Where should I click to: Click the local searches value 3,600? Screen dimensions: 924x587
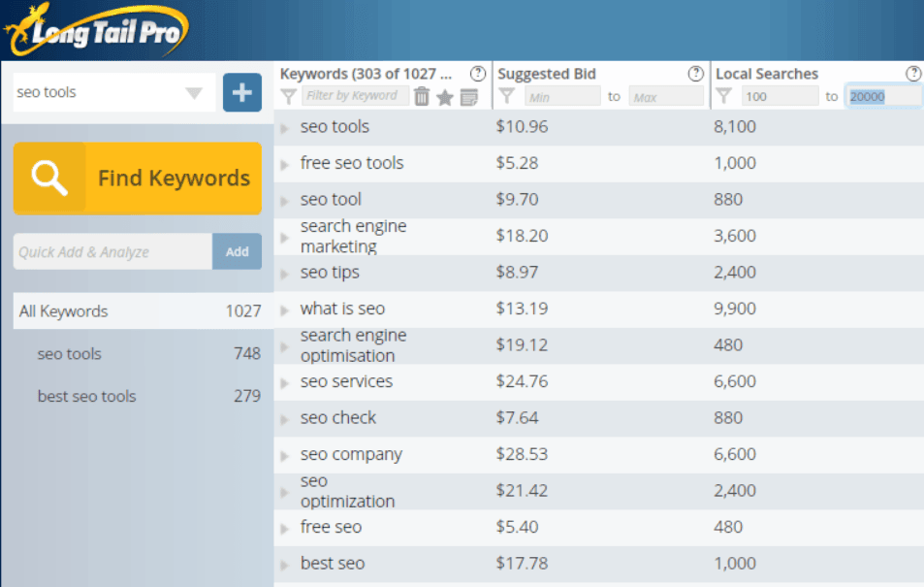point(735,236)
